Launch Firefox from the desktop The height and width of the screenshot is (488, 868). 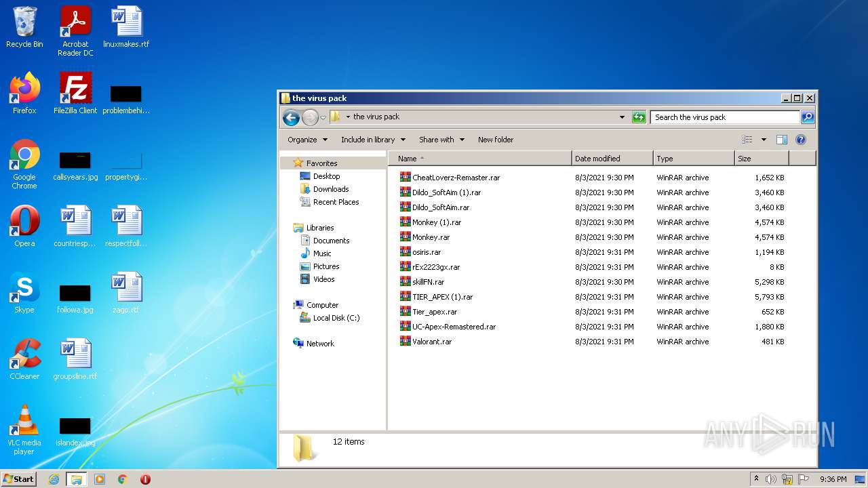point(24,94)
